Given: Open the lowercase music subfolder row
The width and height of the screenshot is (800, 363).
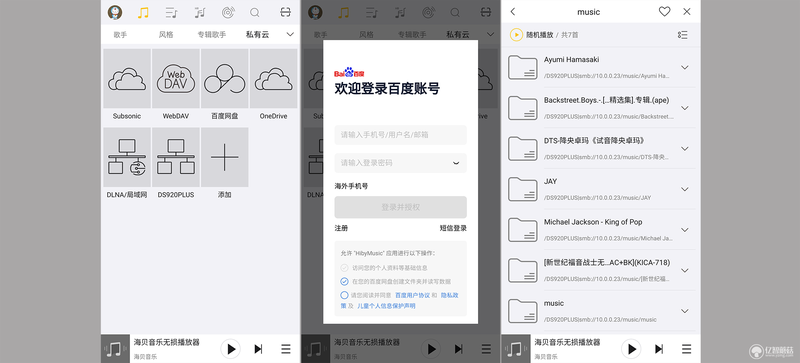Looking at the screenshot, I should [601, 311].
